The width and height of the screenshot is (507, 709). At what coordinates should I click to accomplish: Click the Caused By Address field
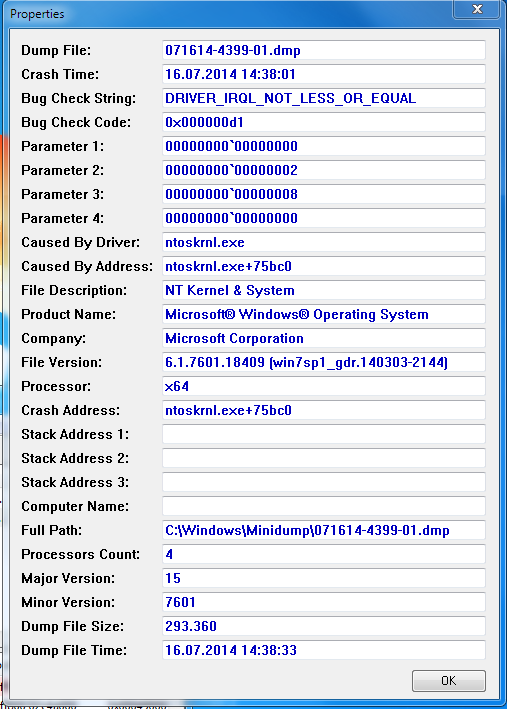(324, 266)
